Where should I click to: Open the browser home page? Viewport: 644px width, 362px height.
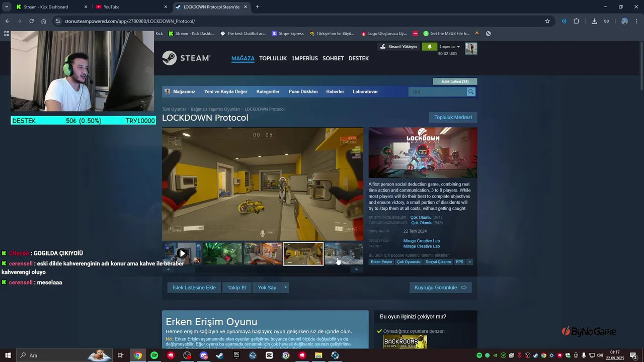(43, 21)
